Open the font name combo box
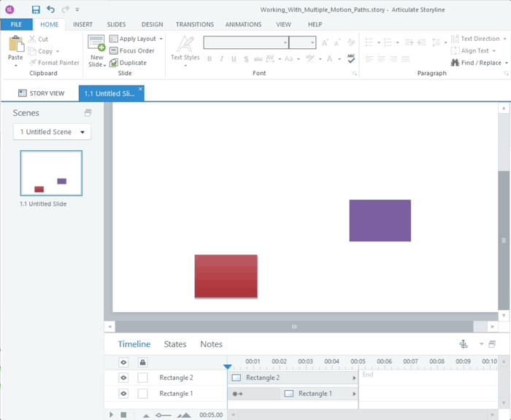Screen dimensions: 511x420 pos(245,43)
